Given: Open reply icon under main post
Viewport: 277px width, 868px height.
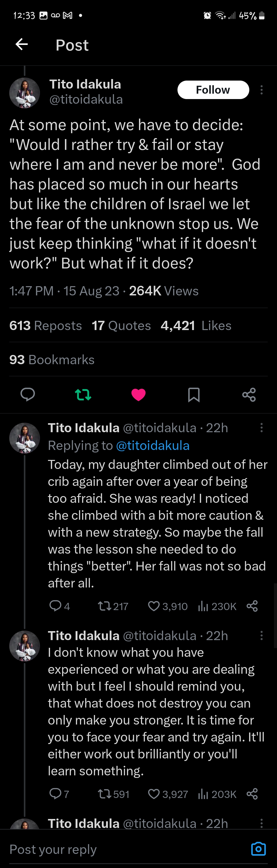Looking at the screenshot, I should click(28, 394).
